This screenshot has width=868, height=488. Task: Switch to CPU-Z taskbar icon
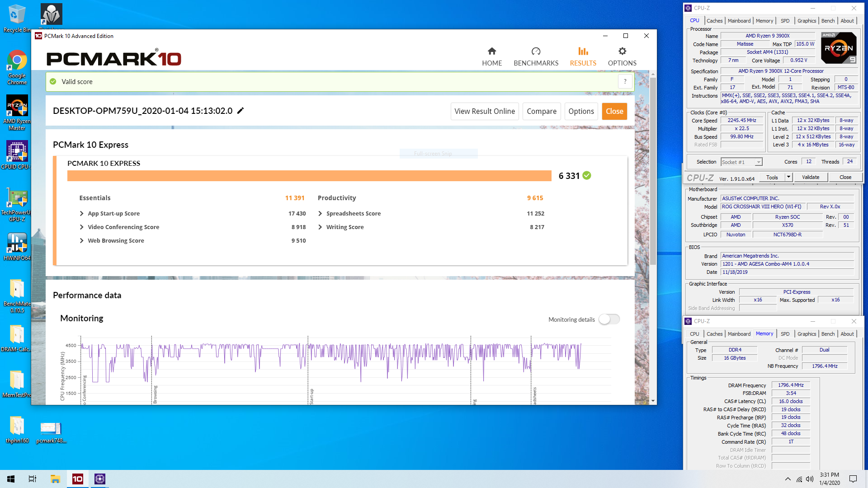coord(100,479)
